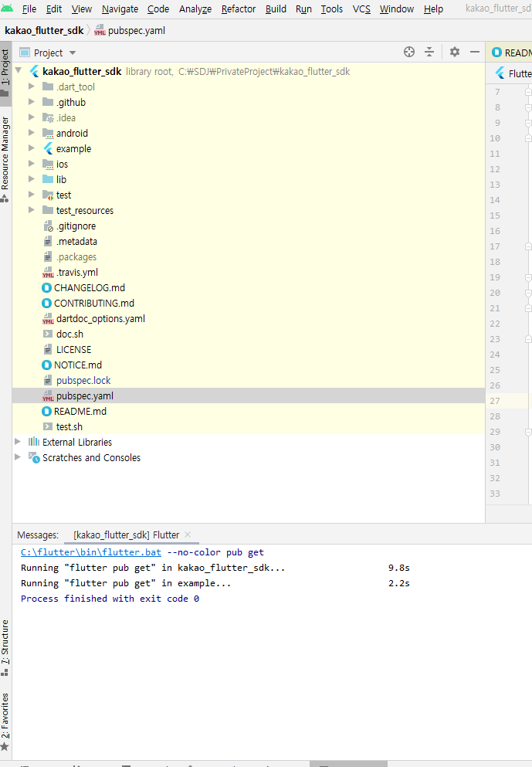This screenshot has height=767, width=532.
Task: Select README.md in project tree
Action: coord(80,411)
